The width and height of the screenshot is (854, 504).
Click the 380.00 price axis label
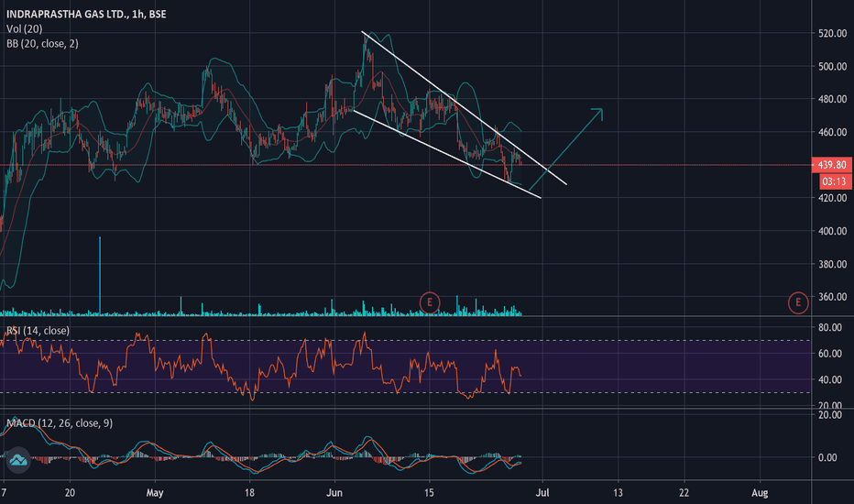click(x=832, y=264)
